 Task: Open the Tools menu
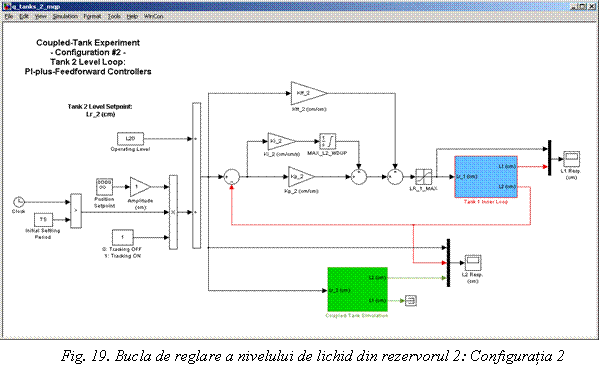coord(114,16)
